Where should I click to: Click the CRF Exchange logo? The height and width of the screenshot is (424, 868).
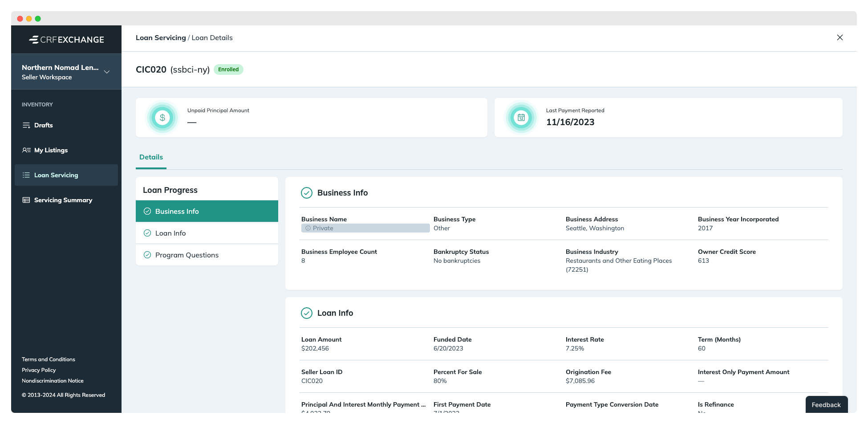point(66,40)
